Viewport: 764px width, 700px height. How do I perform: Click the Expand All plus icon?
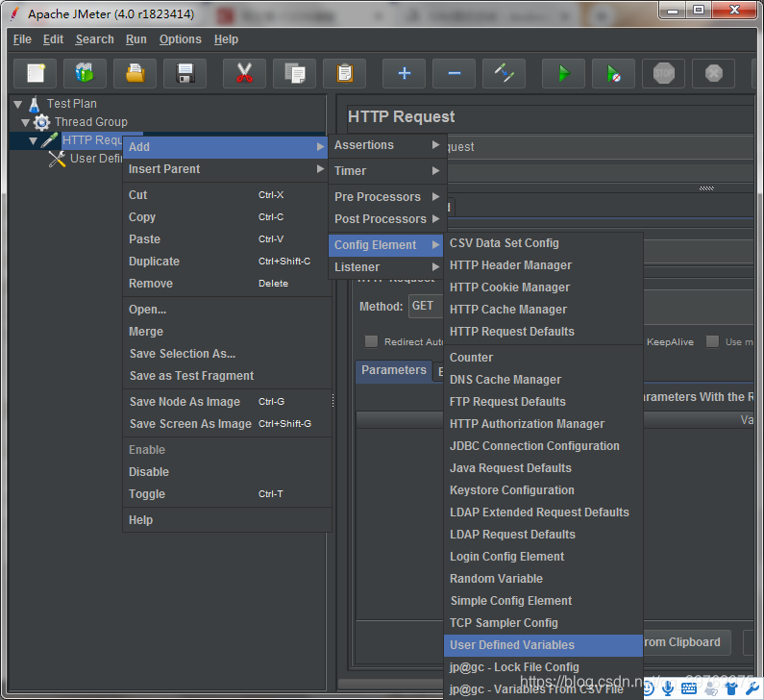point(404,74)
